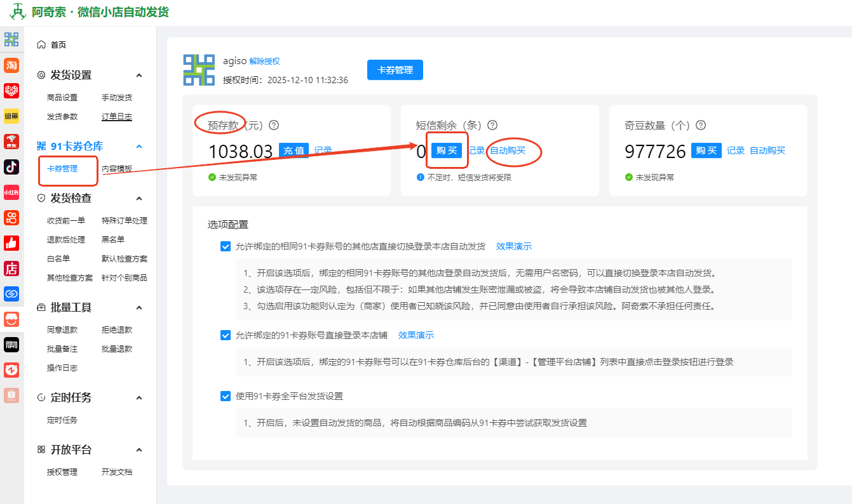This screenshot has height=504, width=852.
Task: Collapse the 91卡券仓库 section chevron
Action: point(139,147)
